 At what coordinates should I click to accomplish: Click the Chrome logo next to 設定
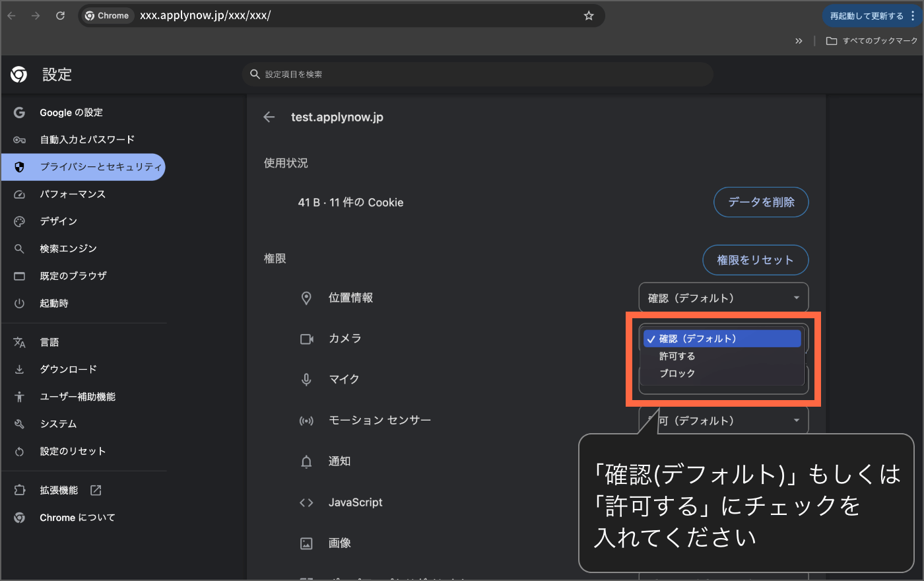pyautogui.click(x=19, y=75)
